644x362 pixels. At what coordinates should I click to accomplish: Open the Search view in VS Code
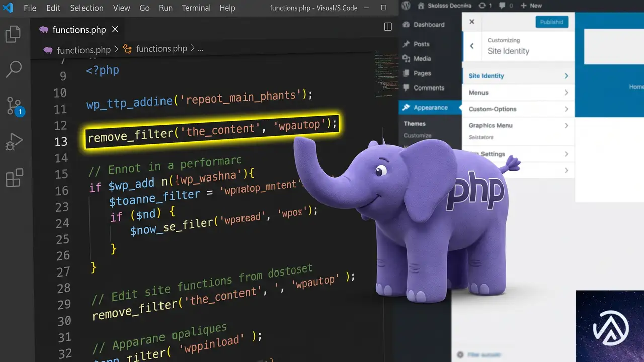[x=13, y=69]
